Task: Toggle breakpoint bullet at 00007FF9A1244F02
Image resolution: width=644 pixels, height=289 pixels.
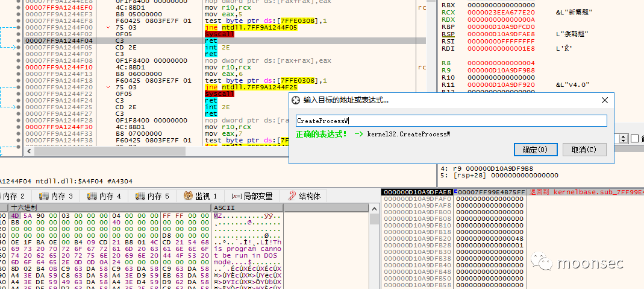Action: point(18,34)
